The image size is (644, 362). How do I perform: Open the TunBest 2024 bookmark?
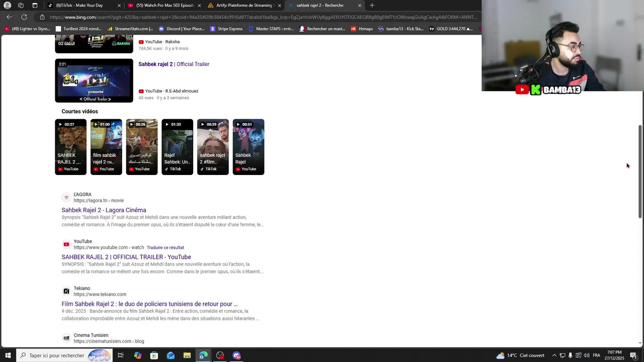click(78, 29)
